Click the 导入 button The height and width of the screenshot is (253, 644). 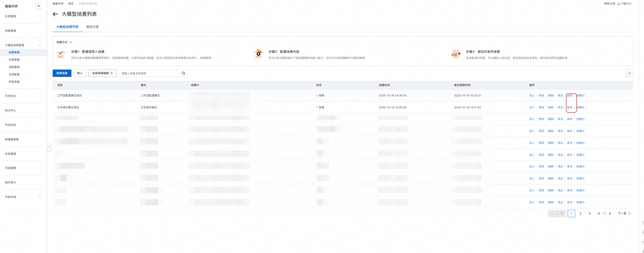pyautogui.click(x=80, y=73)
